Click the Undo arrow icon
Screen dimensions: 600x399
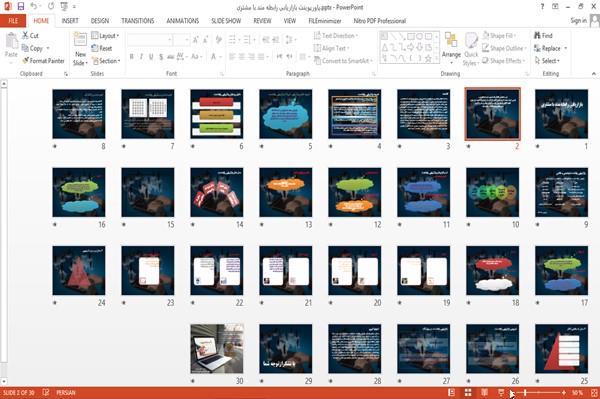click(x=34, y=6)
